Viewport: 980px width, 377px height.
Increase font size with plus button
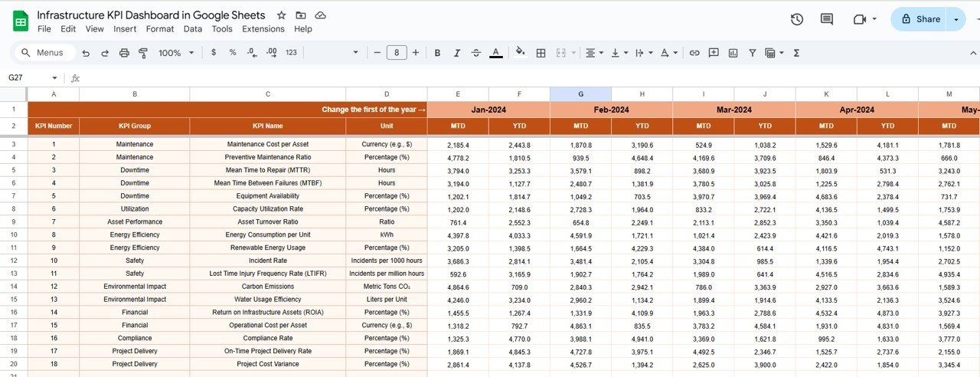(416, 53)
